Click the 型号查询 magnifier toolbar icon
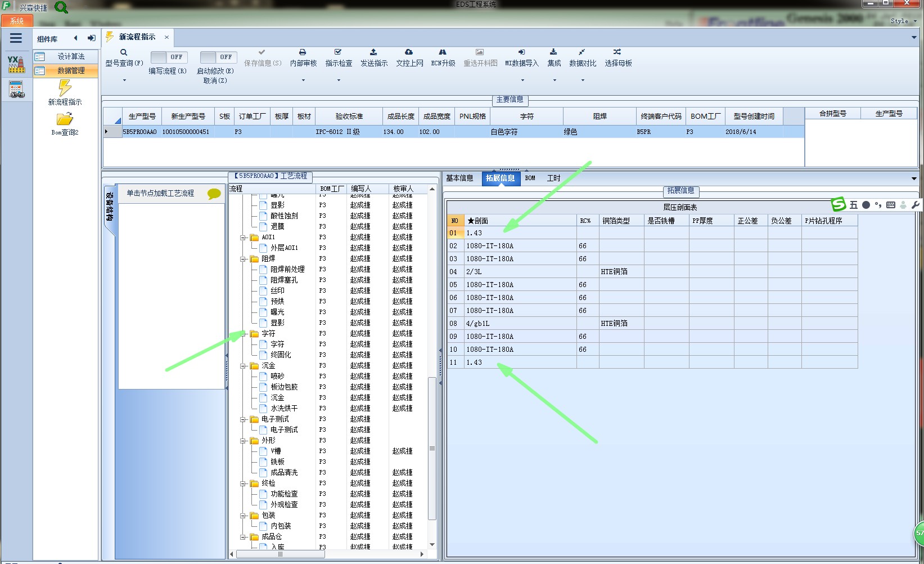The height and width of the screenshot is (564, 924). (x=124, y=52)
